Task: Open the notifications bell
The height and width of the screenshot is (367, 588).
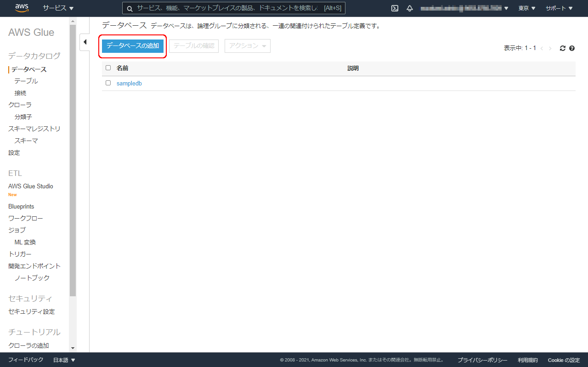Action: coord(410,8)
